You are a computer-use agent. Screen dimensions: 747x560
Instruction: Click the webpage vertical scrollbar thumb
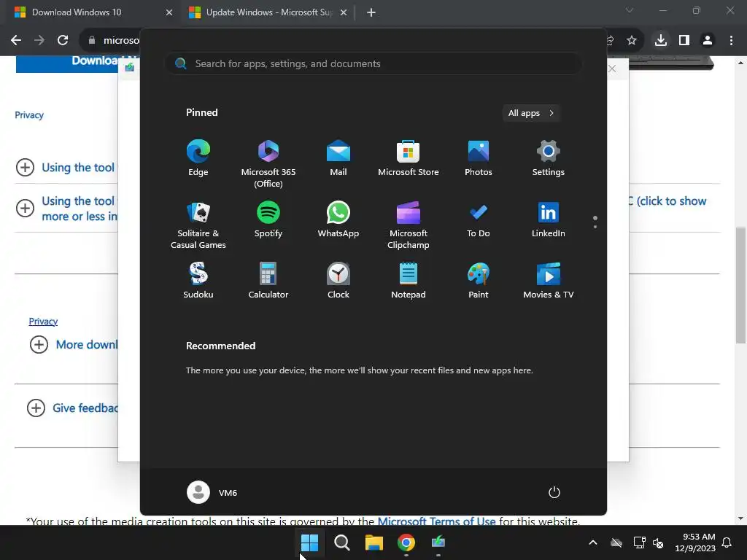click(740, 285)
